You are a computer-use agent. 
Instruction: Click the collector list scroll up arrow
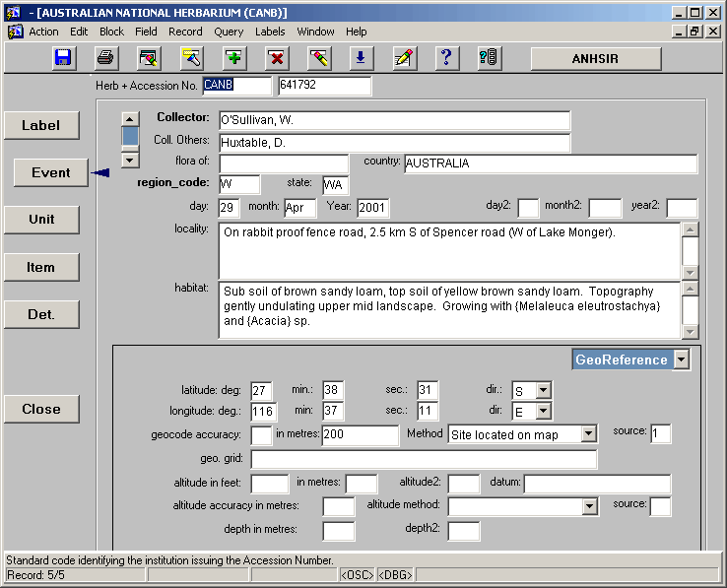pyautogui.click(x=130, y=119)
